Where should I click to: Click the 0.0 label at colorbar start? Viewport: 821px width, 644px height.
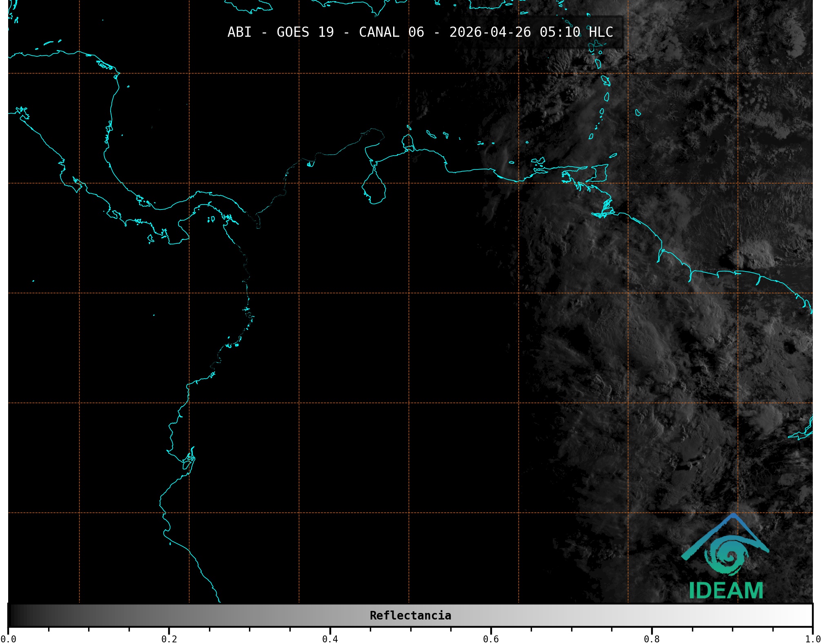click(8, 639)
